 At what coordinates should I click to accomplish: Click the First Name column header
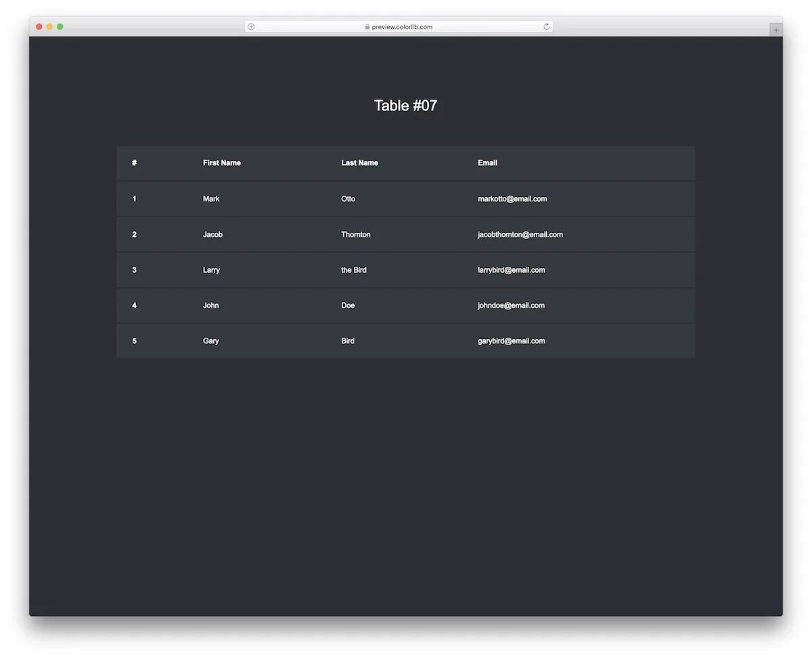pyautogui.click(x=222, y=163)
